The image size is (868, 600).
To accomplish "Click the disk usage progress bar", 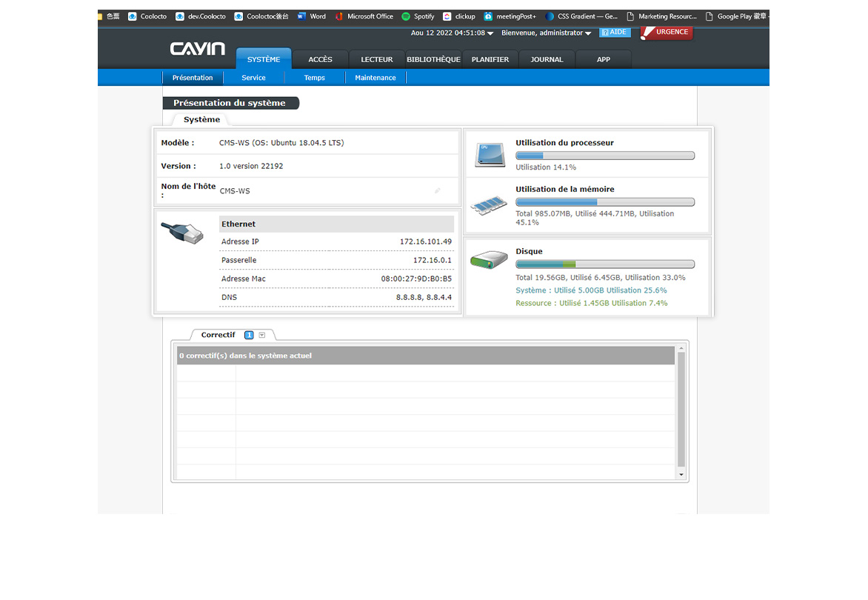I will point(604,264).
